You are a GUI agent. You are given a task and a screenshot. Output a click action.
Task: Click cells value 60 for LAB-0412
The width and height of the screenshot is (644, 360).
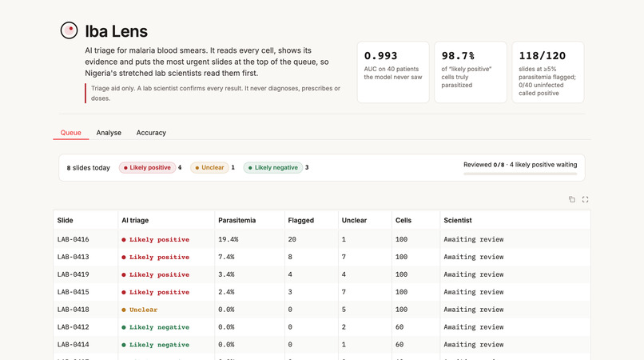pos(400,327)
